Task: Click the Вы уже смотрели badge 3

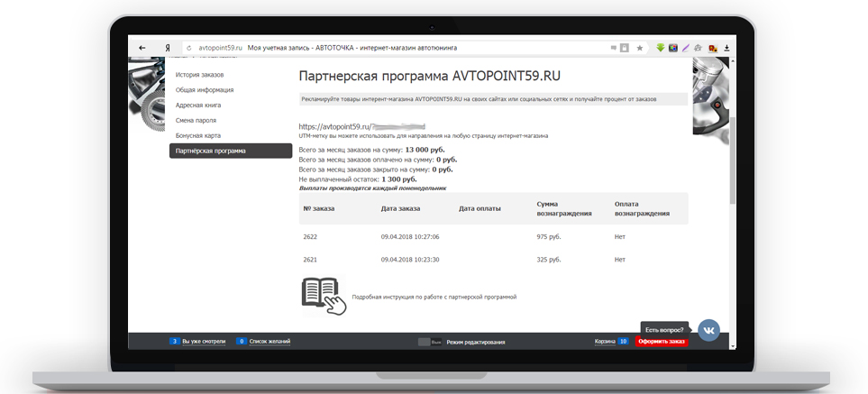Action: (174, 342)
